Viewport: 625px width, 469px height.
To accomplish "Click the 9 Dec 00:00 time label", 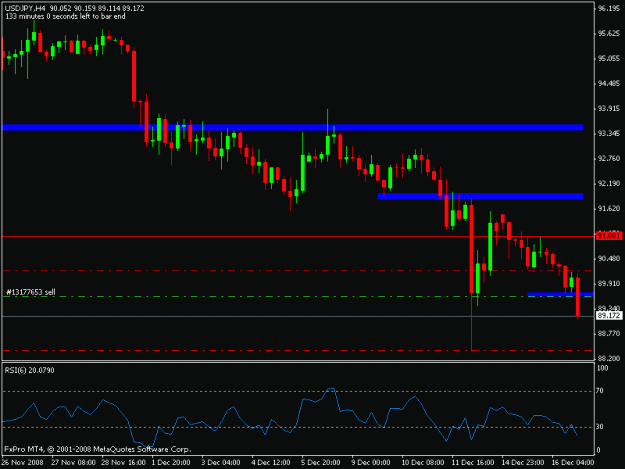I will (x=371, y=462).
